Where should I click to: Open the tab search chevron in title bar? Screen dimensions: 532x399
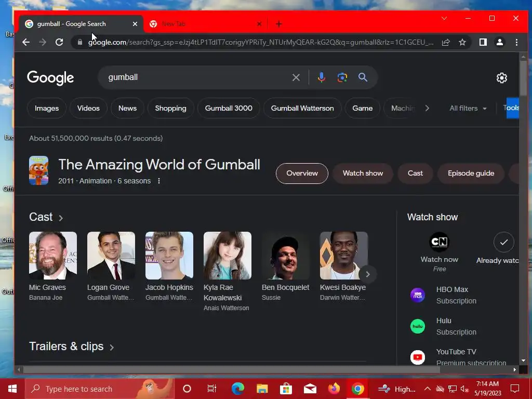444,18
